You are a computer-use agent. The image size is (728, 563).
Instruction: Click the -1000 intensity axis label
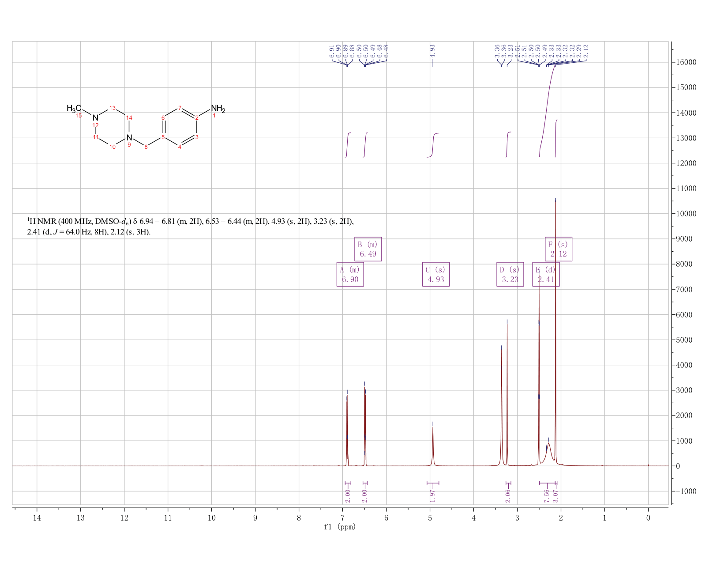(686, 491)
